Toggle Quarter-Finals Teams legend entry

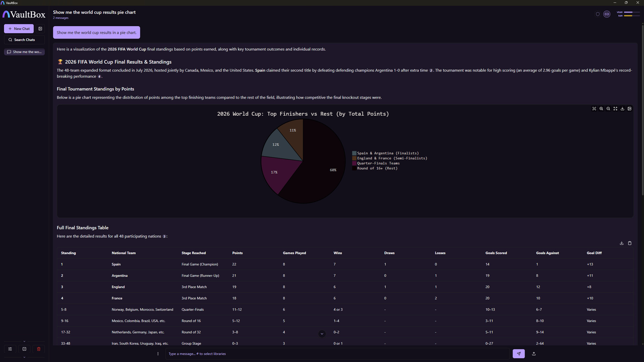coord(376,164)
